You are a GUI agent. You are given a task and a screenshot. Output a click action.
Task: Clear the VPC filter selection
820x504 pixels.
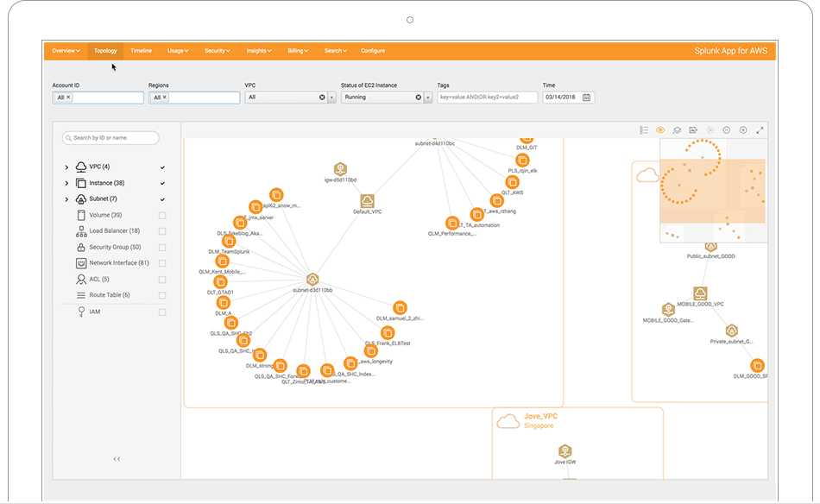click(322, 98)
